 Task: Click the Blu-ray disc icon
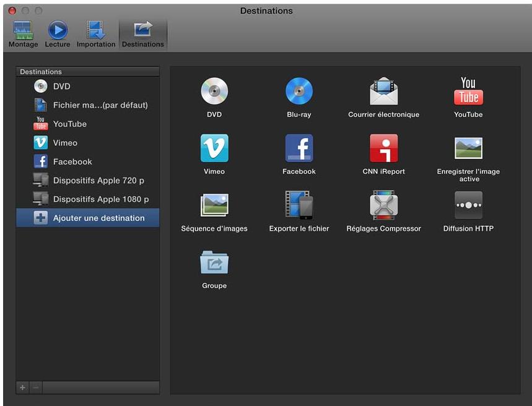299,91
